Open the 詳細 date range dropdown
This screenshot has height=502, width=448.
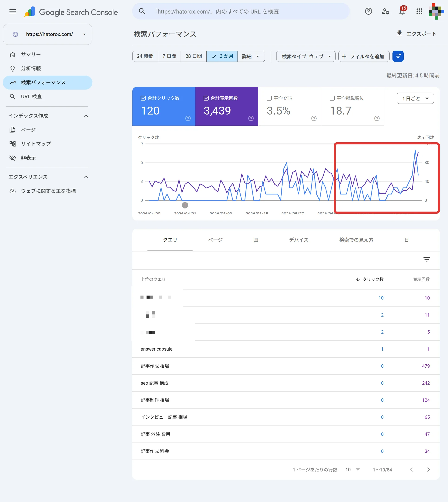(251, 56)
